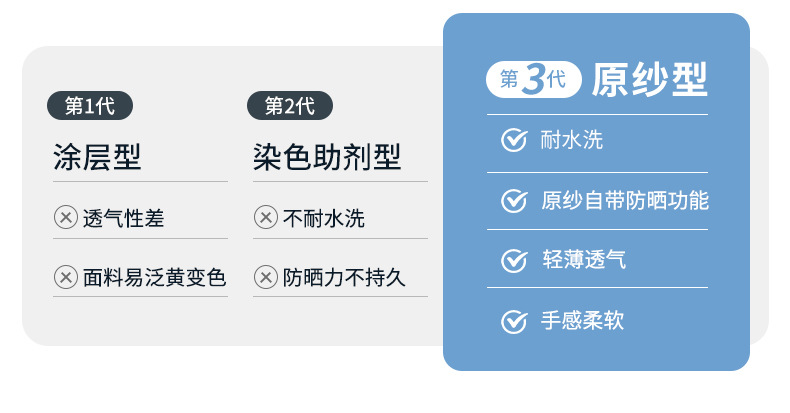Select the 第1代 badge

[x=90, y=105]
